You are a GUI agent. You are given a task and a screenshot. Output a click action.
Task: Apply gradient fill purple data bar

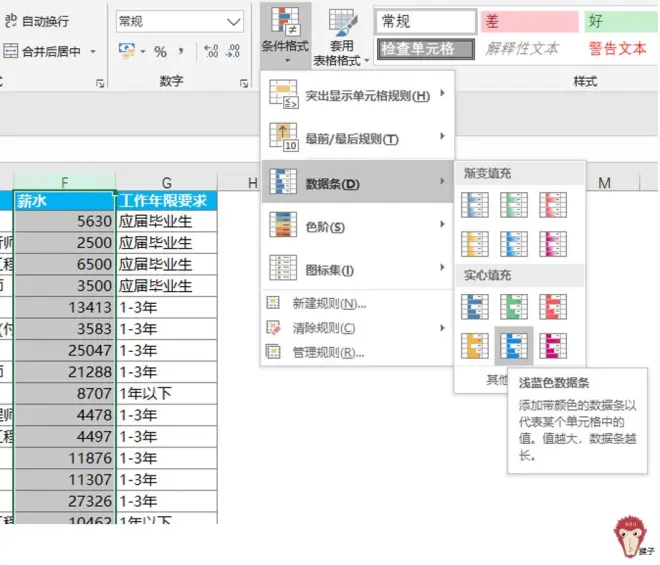553,243
